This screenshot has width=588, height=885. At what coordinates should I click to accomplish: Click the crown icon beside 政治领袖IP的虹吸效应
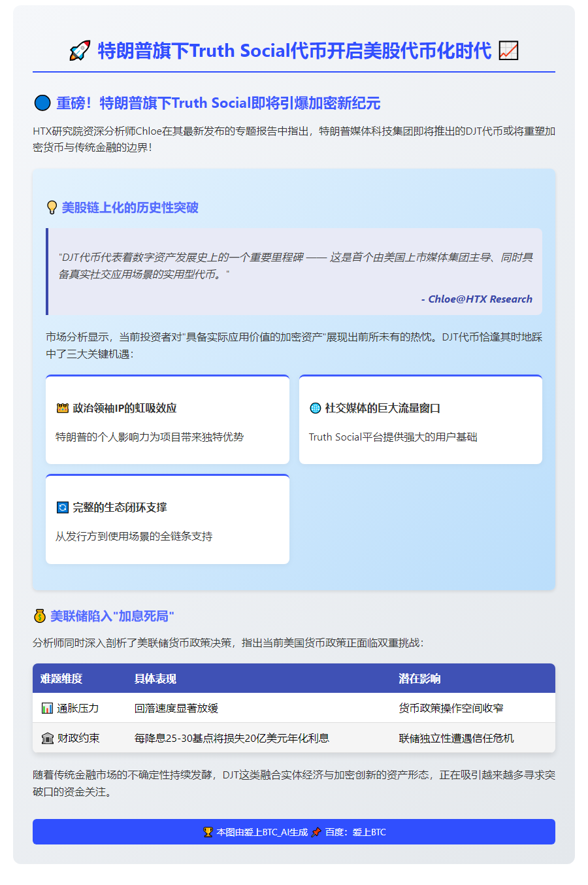click(62, 409)
